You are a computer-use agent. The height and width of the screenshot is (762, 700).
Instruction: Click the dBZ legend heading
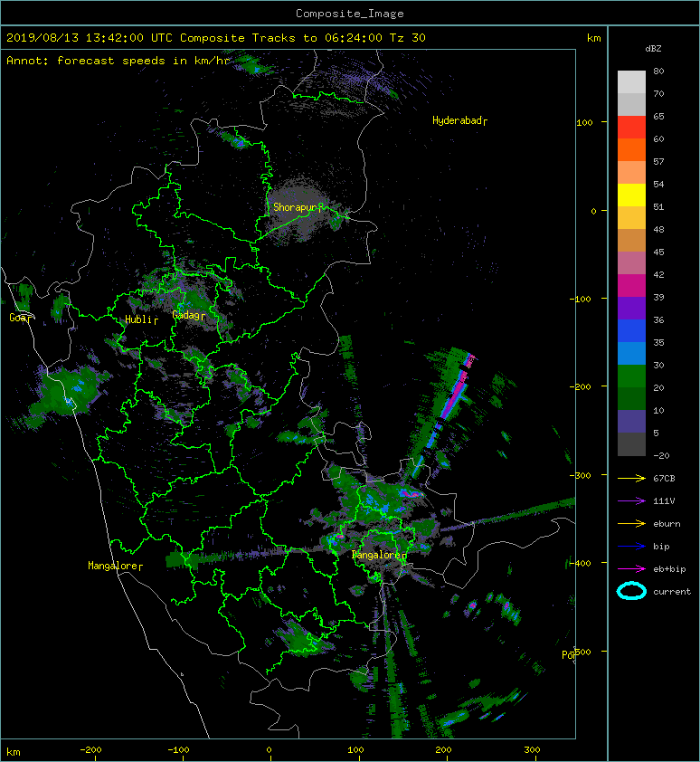[653, 49]
